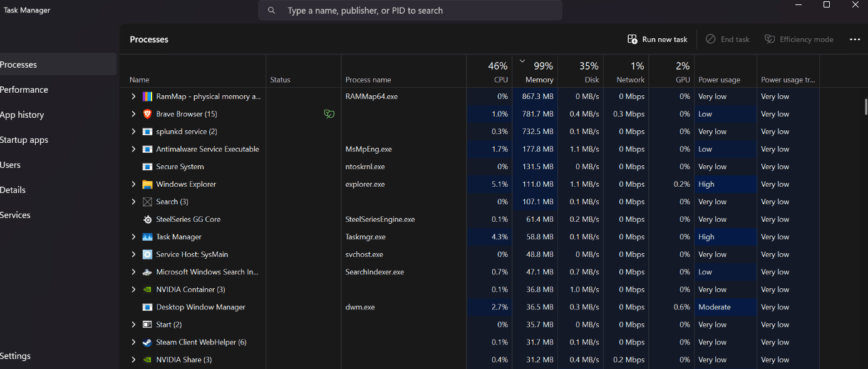Click the magnifier icon in search box
The height and width of the screenshot is (369, 868).
pyautogui.click(x=271, y=11)
